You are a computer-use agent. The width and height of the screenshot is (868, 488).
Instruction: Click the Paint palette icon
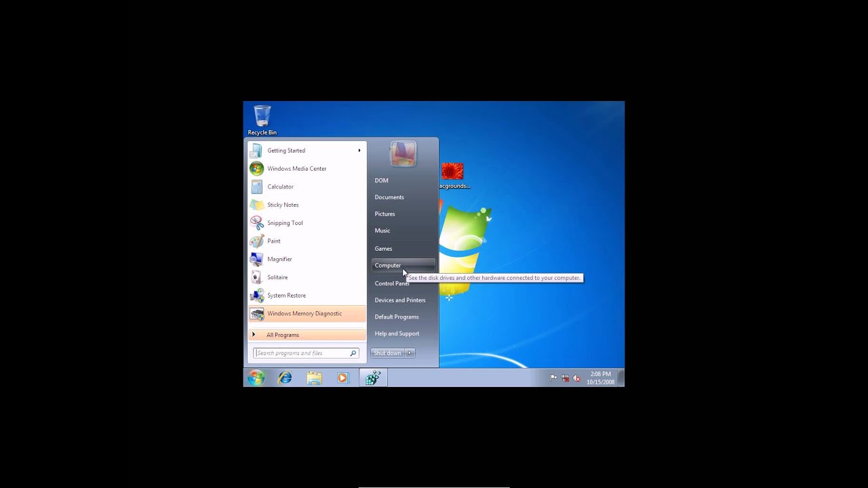256,241
